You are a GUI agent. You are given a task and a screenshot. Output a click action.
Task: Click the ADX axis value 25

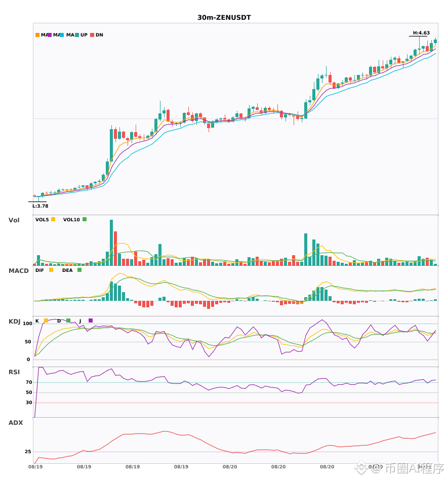(x=28, y=452)
